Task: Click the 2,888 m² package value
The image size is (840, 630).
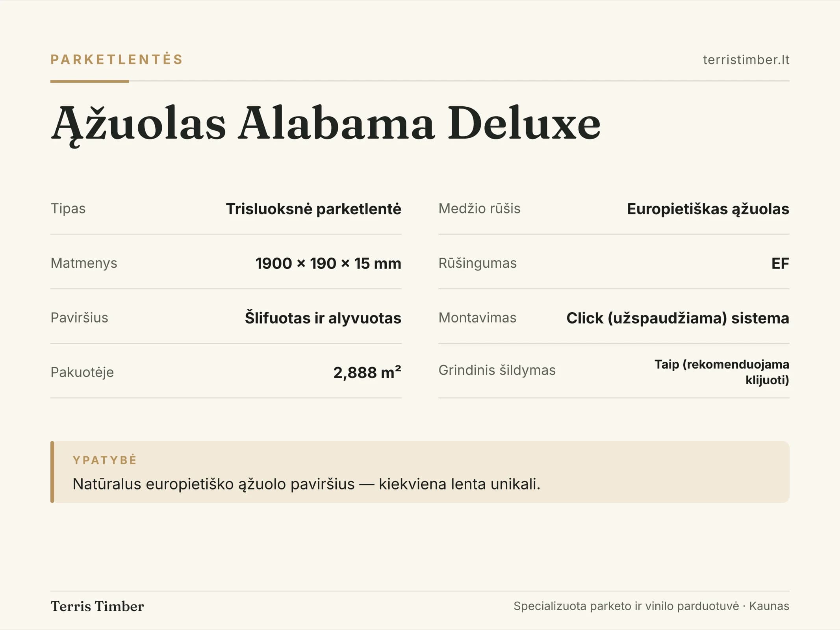Action: (x=367, y=372)
